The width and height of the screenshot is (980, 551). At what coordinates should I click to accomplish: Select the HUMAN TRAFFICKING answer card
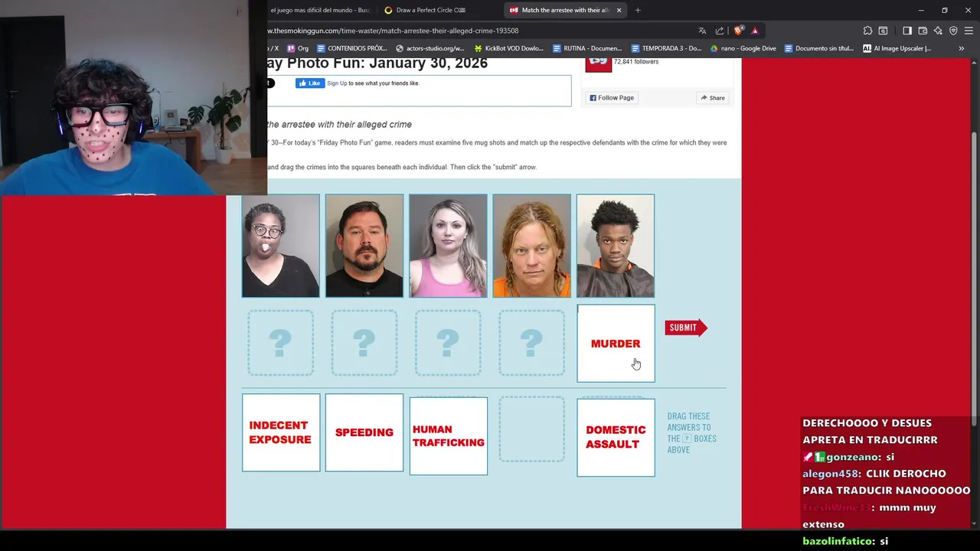[449, 435]
